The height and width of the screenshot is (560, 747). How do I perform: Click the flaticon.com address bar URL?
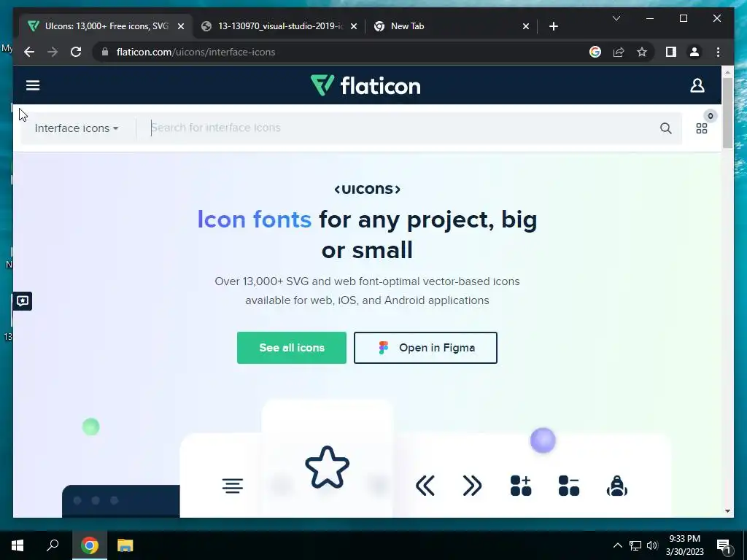coord(196,52)
